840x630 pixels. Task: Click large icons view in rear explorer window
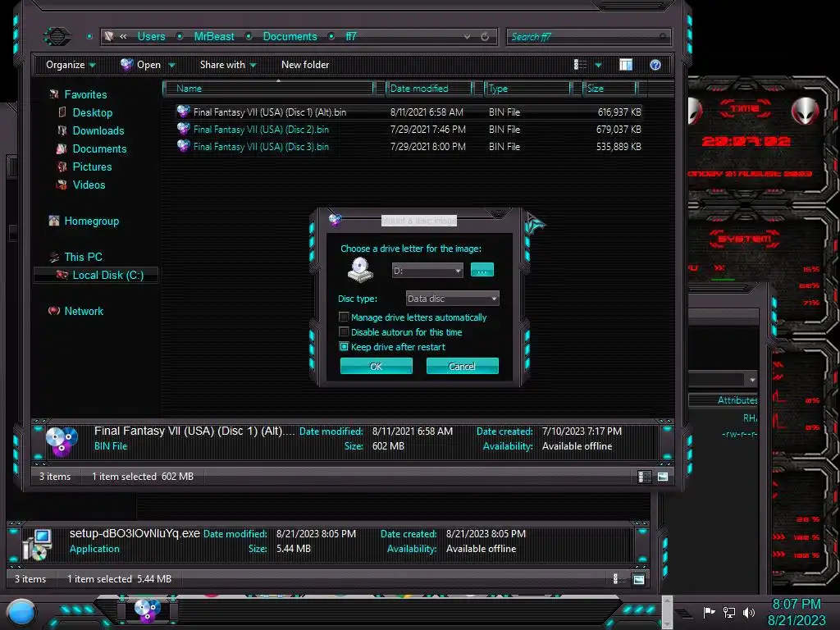[x=638, y=579]
